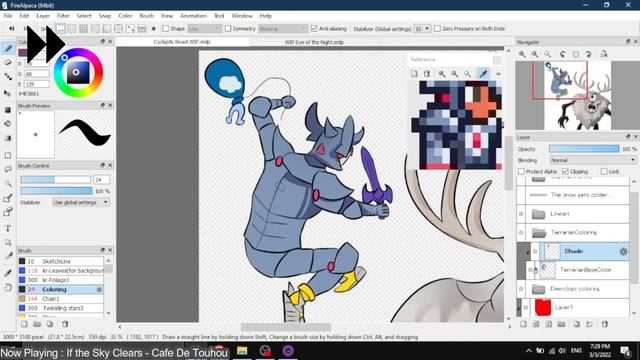Viewport: 640px width, 360px height.
Task: Enable Zero Pressure on Both Ends
Action: pyautogui.click(x=437, y=29)
